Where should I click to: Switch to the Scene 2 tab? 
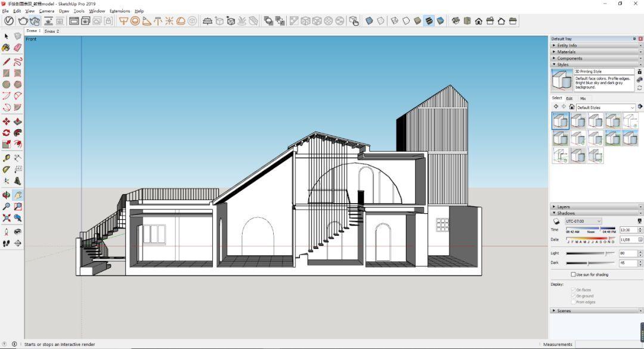coord(52,31)
